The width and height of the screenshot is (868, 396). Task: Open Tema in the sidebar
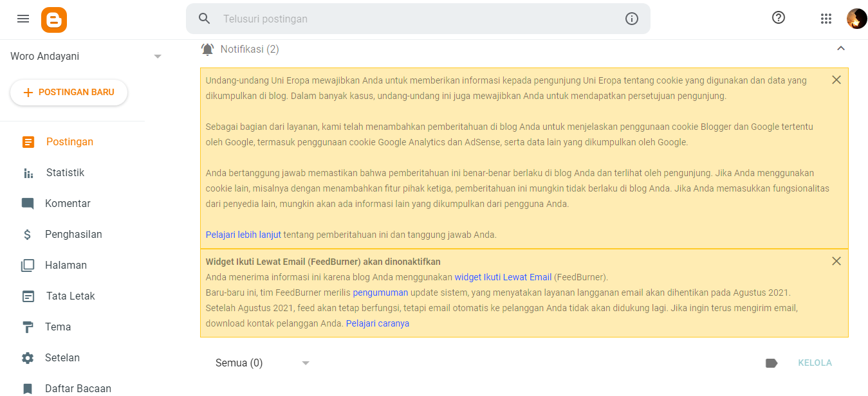(x=59, y=327)
